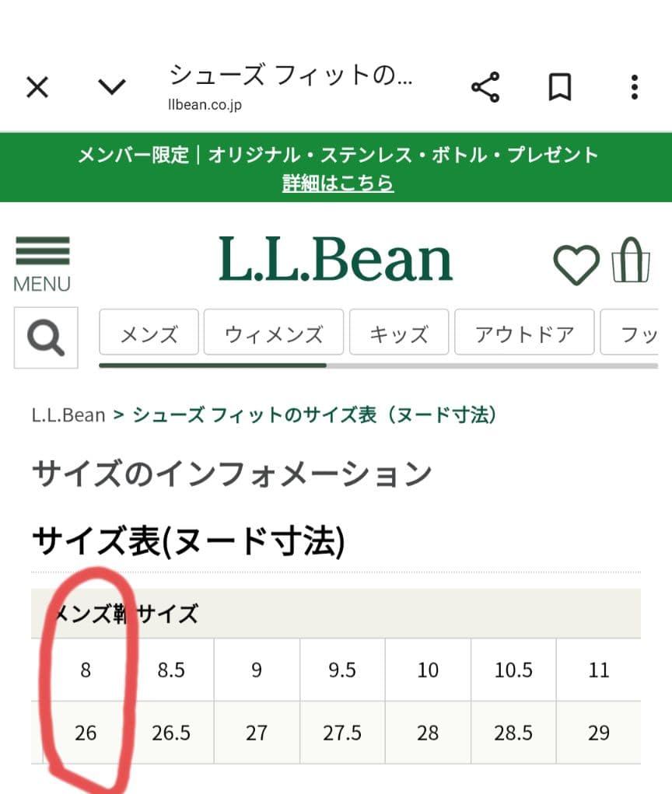Switch to the ウィメンズ category tab
Viewport: 672px width, 794px height.
point(274,333)
